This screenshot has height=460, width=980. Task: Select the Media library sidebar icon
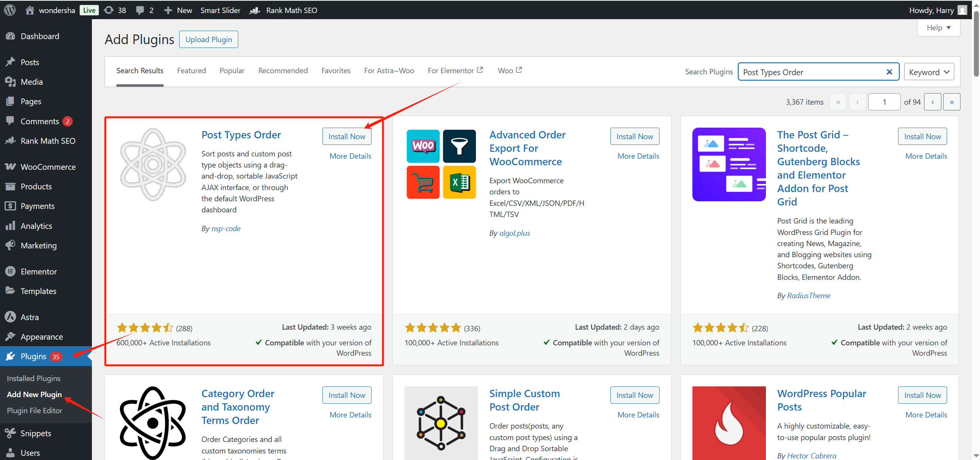click(11, 81)
